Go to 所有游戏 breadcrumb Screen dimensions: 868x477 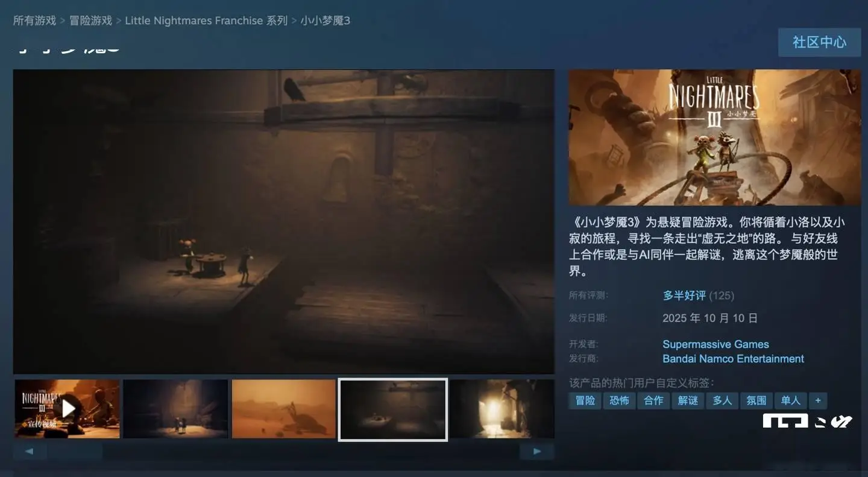pos(34,21)
